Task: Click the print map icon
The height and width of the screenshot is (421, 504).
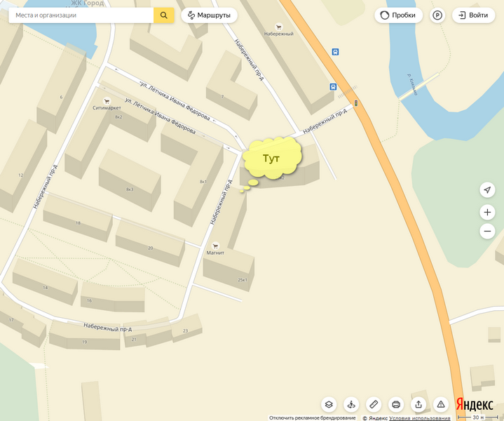Action: pyautogui.click(x=396, y=404)
